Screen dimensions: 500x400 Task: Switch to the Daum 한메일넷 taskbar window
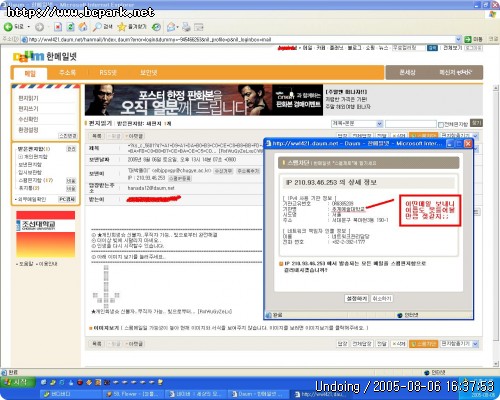coord(257,394)
